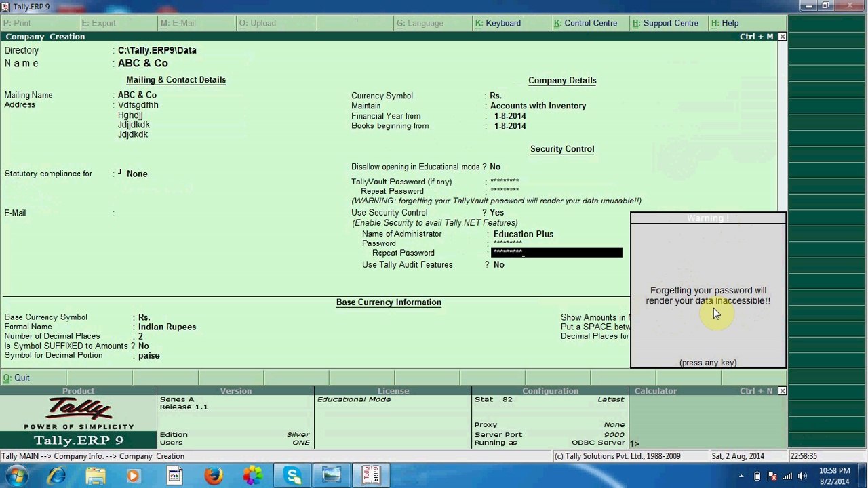This screenshot has height=488, width=868.
Task: Open the volume speaker icon
Action: click(x=803, y=476)
